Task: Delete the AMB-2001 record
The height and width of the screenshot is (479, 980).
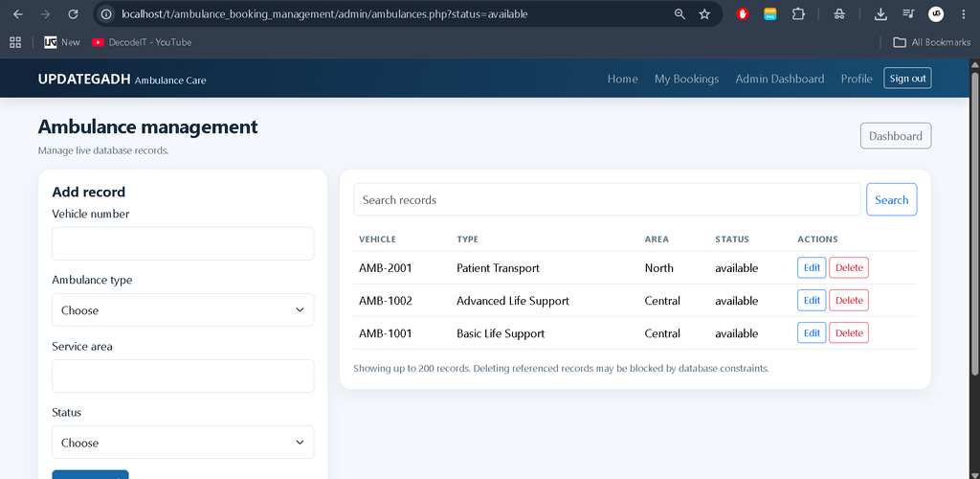Action: pyautogui.click(x=849, y=267)
